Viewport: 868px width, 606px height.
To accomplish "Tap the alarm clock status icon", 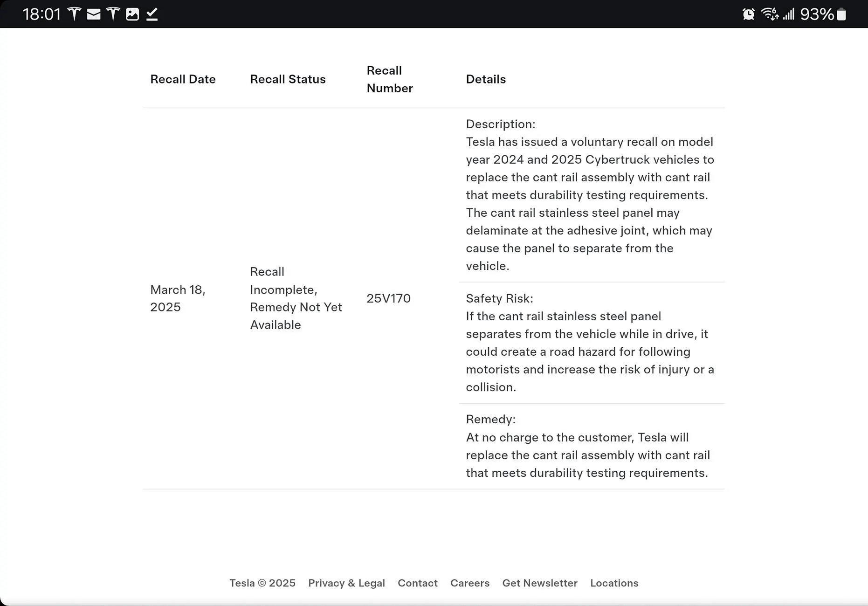I will 749,14.
